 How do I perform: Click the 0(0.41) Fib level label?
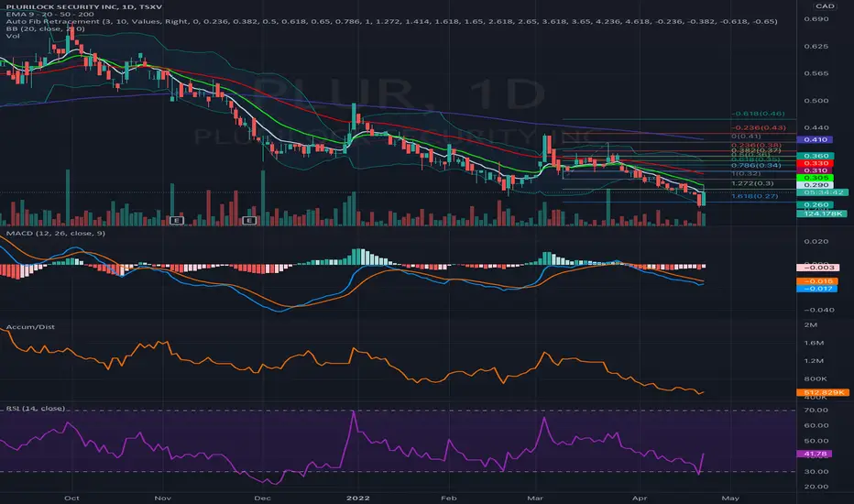tap(746, 136)
